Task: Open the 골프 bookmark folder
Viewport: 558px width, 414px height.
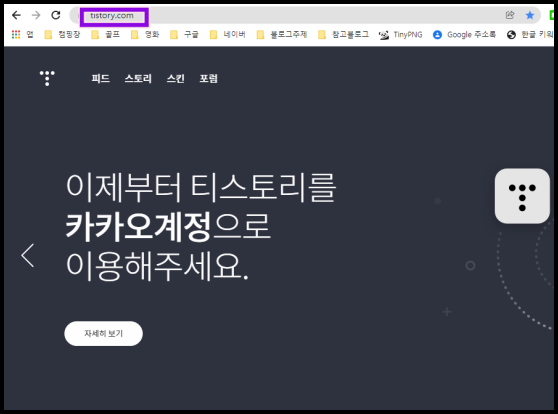Action: coord(106,35)
